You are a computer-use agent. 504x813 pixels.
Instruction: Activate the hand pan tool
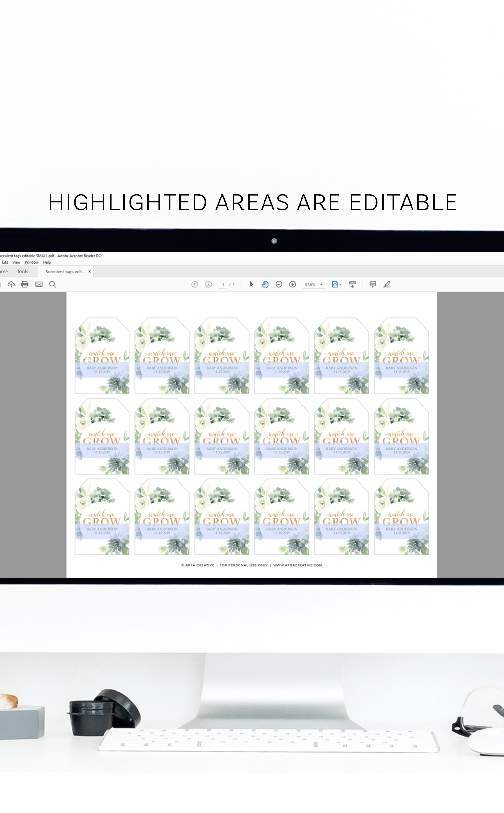pos(265,284)
